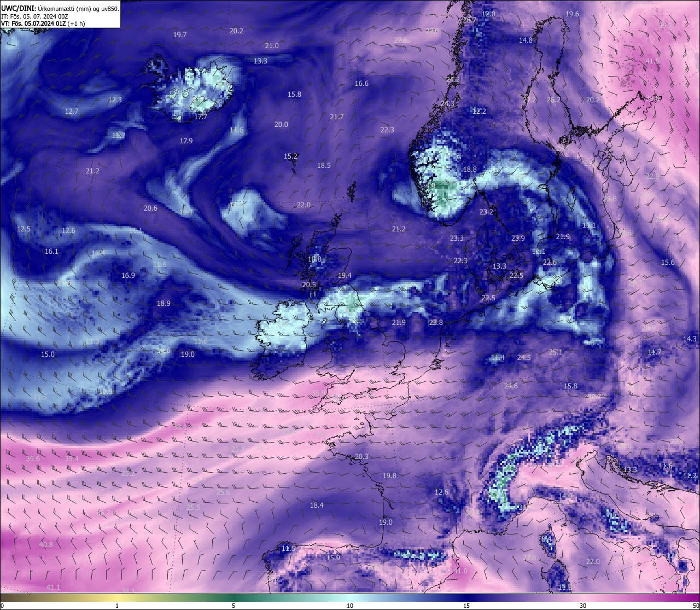Click the 19.6 map value

pyautogui.click(x=572, y=14)
